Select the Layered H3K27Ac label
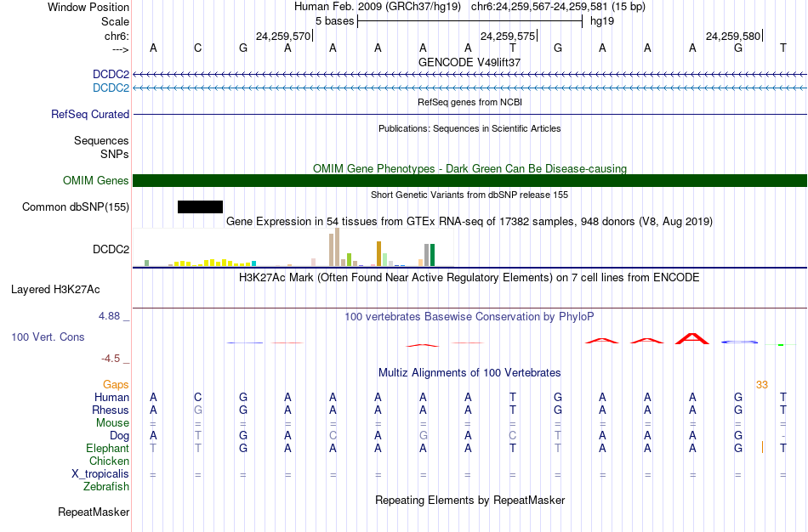808x532 pixels. (55, 290)
